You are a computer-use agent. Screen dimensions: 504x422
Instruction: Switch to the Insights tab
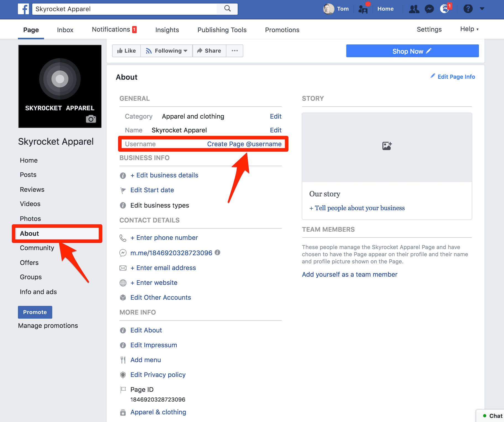coord(167,30)
